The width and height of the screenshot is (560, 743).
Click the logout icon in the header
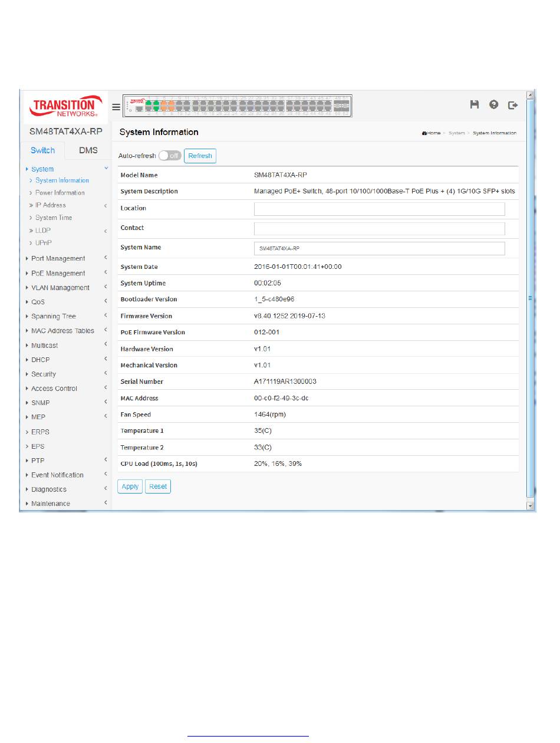click(513, 105)
